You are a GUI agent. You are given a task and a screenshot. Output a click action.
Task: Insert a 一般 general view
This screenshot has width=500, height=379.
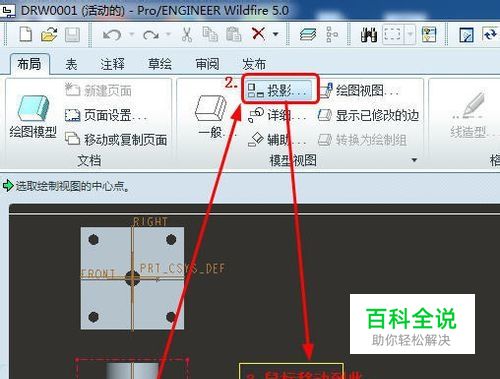click(211, 116)
